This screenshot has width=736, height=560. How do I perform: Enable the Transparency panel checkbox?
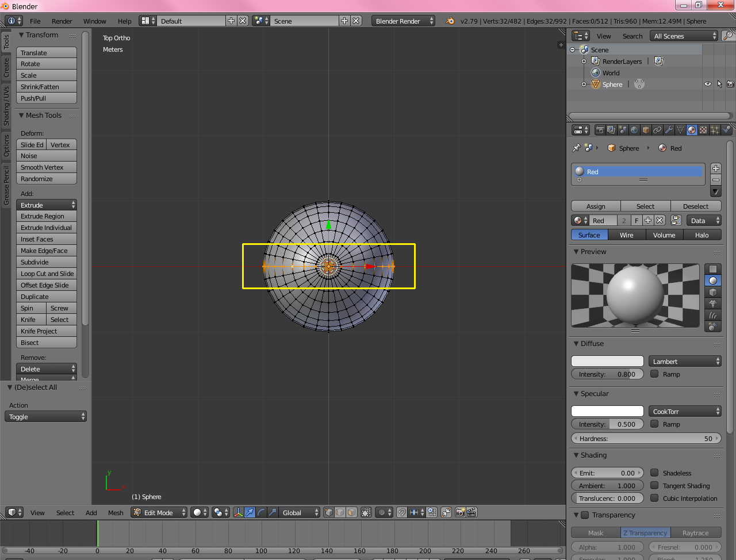tap(585, 515)
